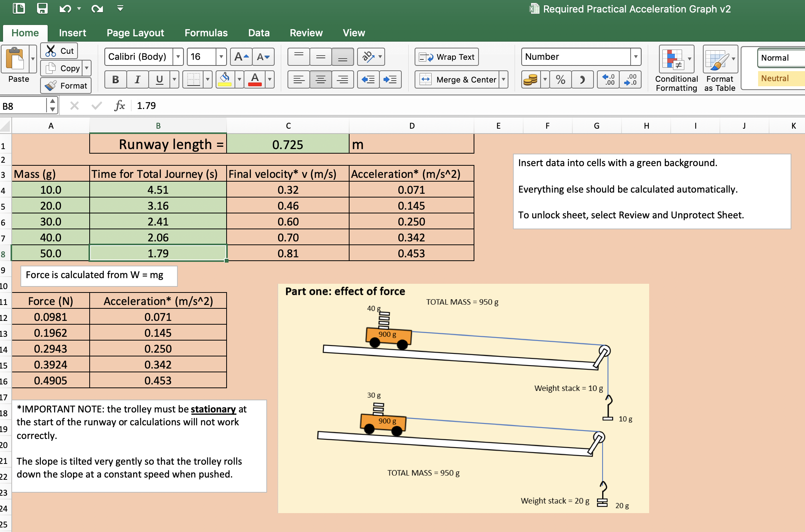Open the Merge & Center dropdown arrow
The image size is (805, 532).
pyautogui.click(x=504, y=79)
